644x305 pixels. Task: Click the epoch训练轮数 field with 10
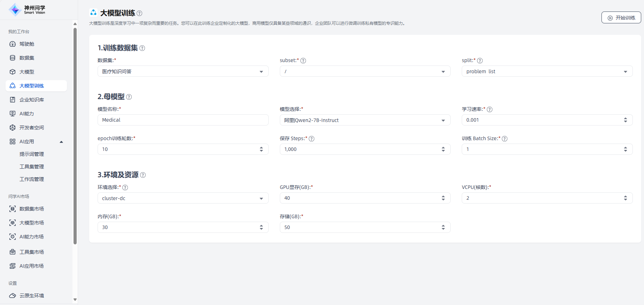183,149
